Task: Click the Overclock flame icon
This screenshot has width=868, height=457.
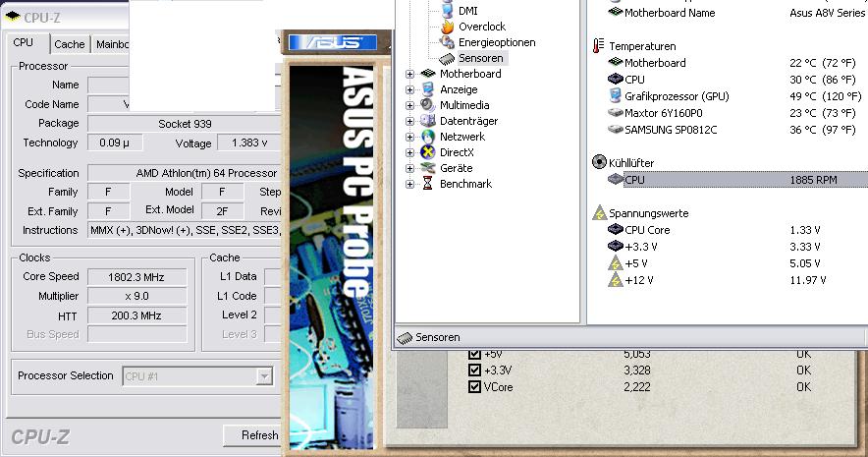Action: click(448, 26)
